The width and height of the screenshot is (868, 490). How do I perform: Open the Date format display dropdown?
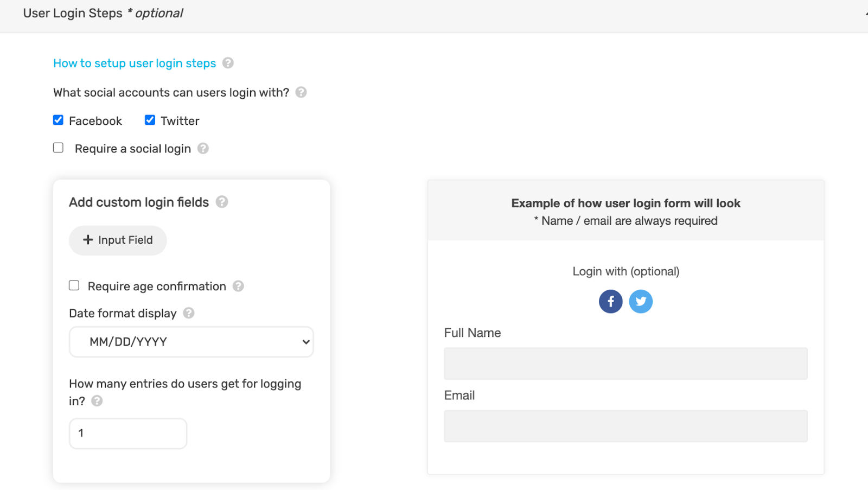(191, 342)
